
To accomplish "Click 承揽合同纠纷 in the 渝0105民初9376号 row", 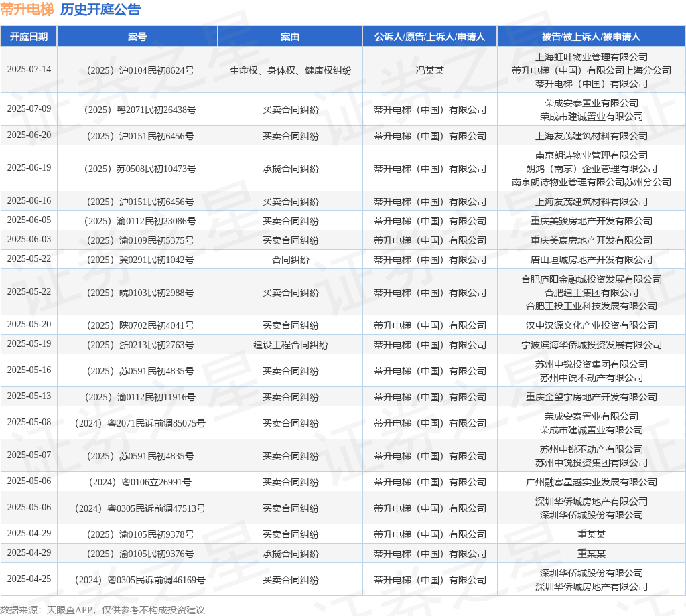I will click(x=291, y=554).
